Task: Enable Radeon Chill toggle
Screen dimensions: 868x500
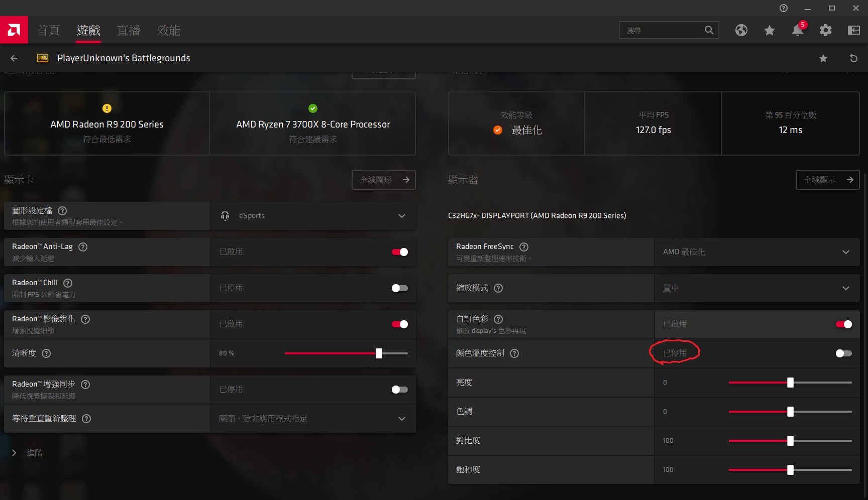Action: coord(400,288)
